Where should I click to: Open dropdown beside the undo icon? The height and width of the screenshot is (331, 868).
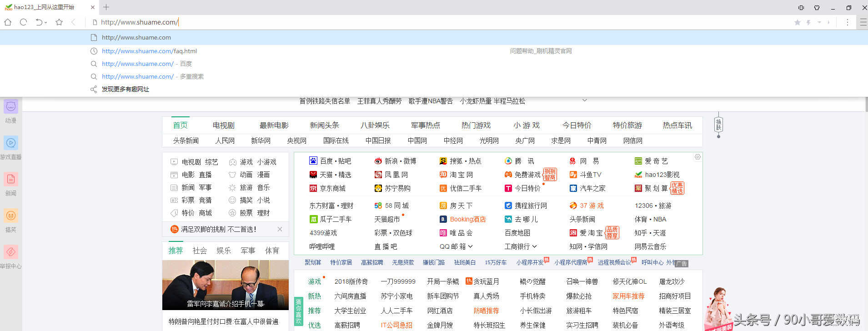pos(45,22)
